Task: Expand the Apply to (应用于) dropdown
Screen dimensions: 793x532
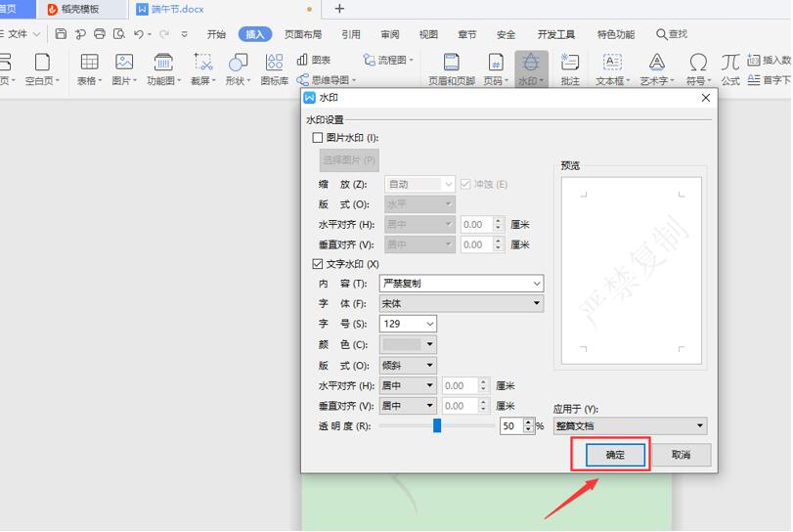Action: [x=699, y=426]
